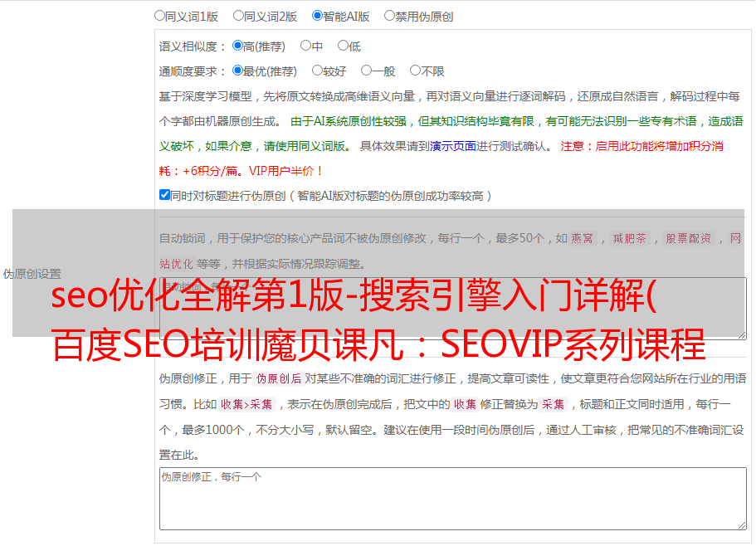Select 一般 for 通顺度要求

(x=366, y=71)
